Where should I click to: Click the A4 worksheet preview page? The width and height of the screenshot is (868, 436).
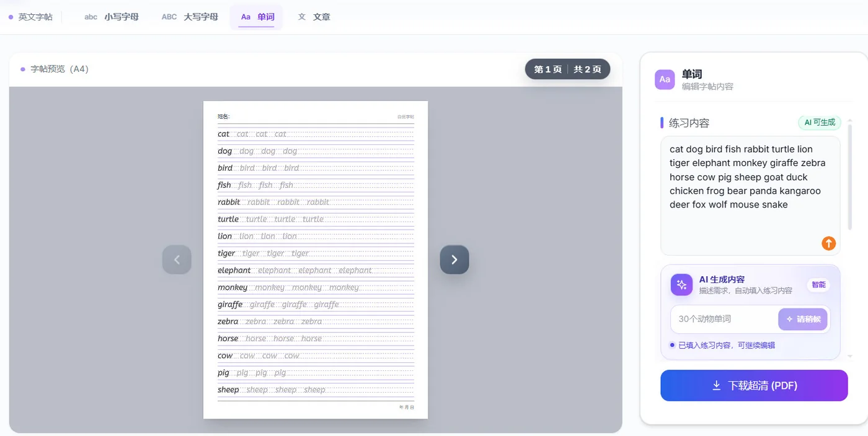(x=316, y=260)
